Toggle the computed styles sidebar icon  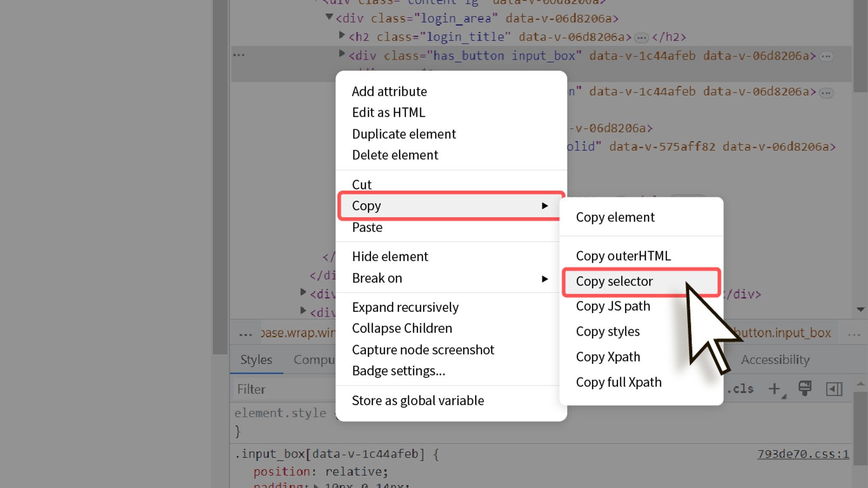pos(834,389)
